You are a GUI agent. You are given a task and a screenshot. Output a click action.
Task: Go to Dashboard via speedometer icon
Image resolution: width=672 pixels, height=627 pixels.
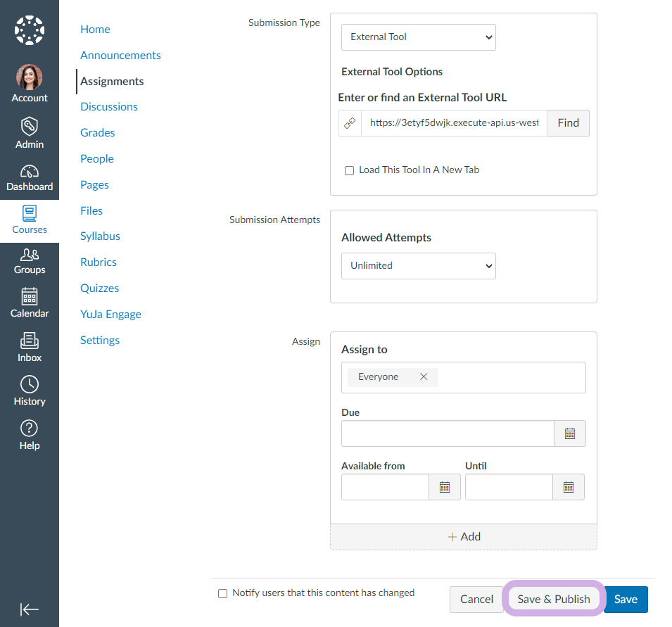(x=29, y=172)
